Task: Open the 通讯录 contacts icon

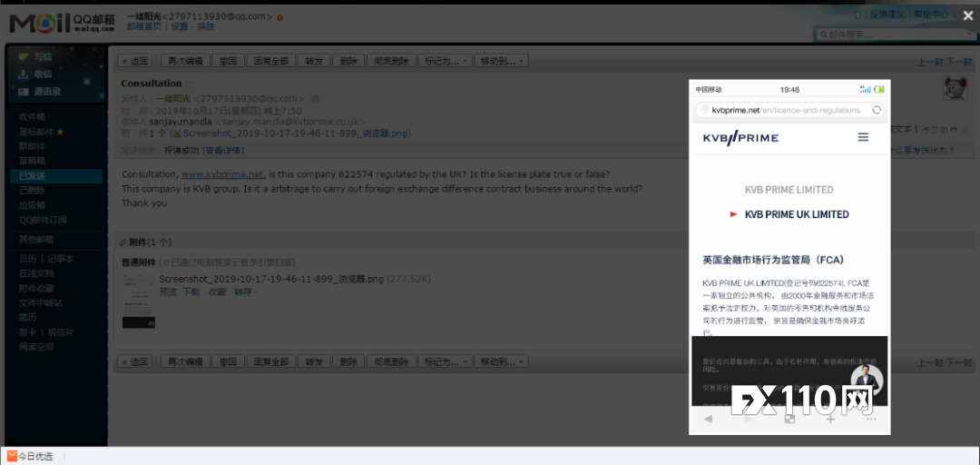Action: pyautogui.click(x=24, y=91)
